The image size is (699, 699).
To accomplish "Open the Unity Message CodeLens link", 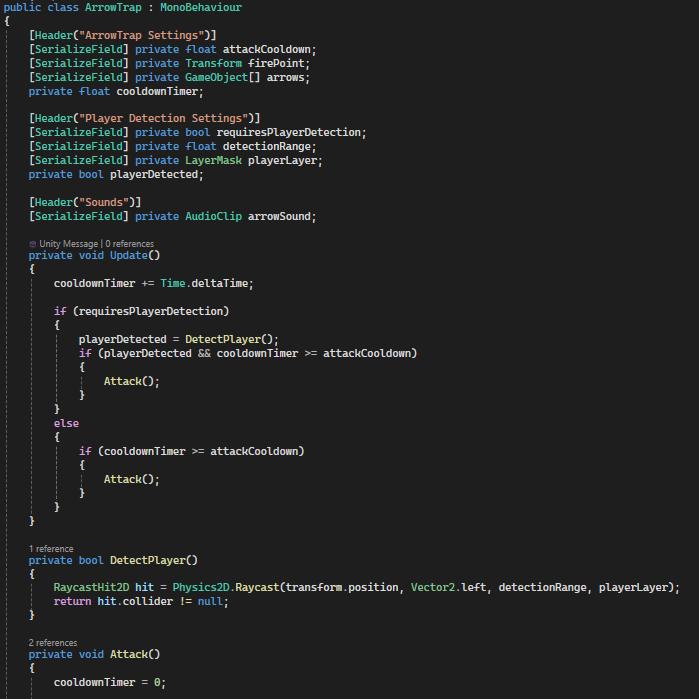I will 69,244.
